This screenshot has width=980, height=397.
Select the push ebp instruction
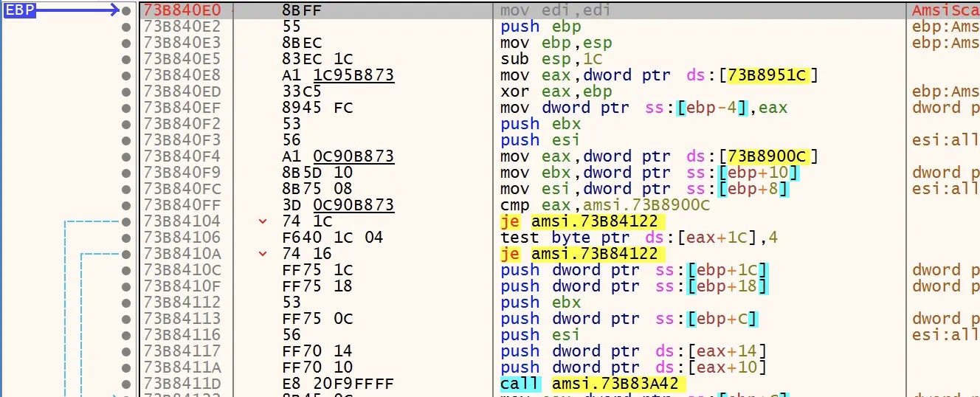541,27
